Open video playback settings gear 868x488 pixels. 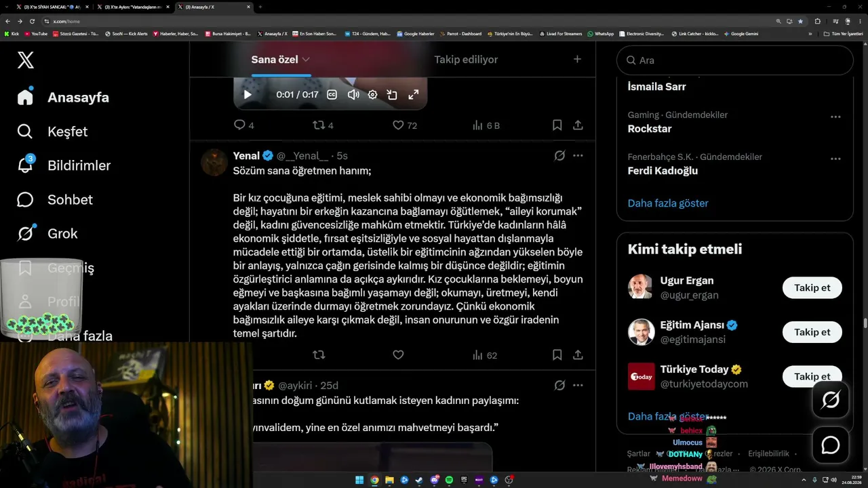point(372,95)
